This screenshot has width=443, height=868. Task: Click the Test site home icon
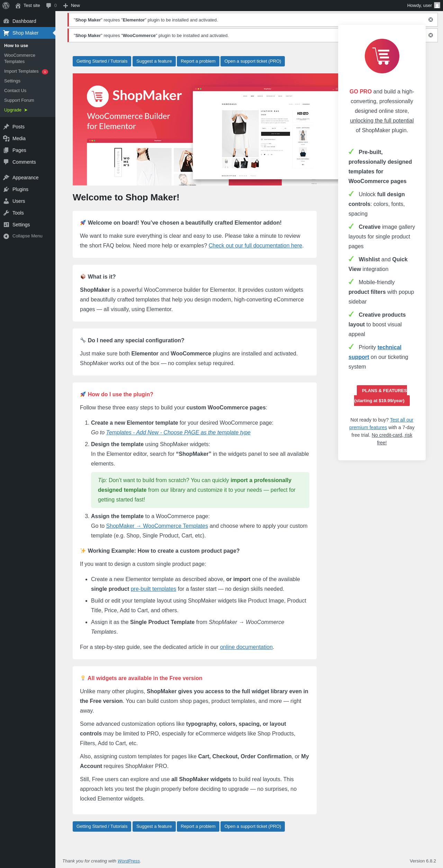(18, 6)
